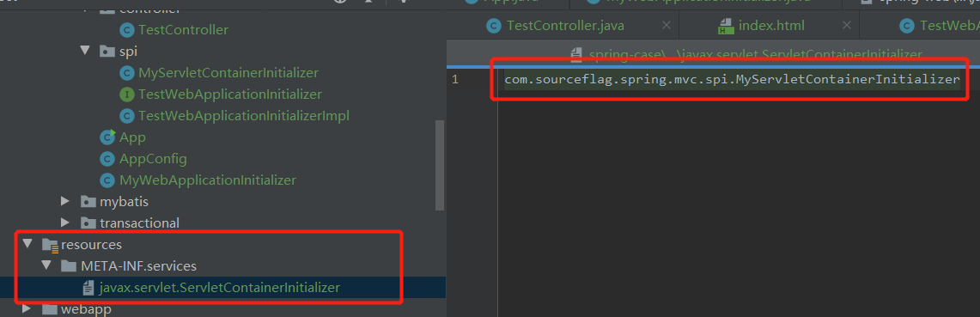Click the App runnable class icon

[x=108, y=137]
